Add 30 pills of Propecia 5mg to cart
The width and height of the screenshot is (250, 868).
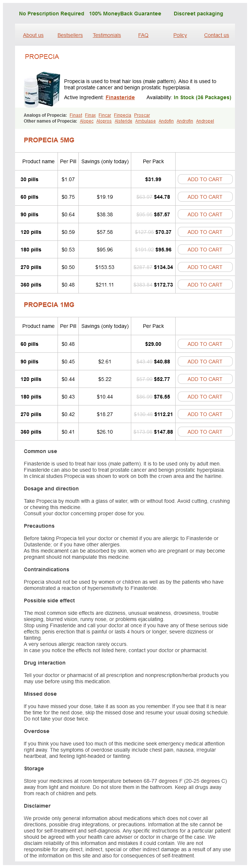[x=205, y=179]
